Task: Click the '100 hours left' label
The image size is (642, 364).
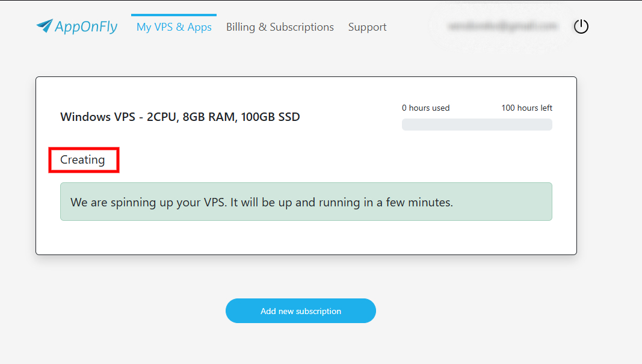Action: click(x=526, y=108)
